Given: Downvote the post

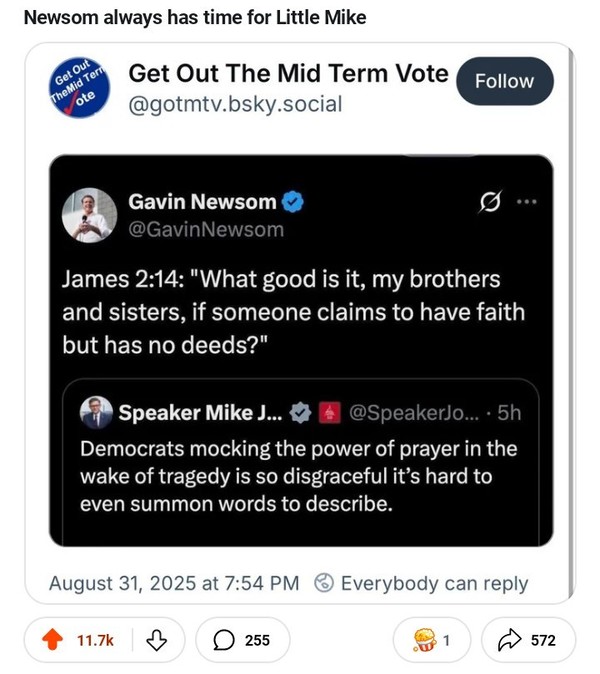Looking at the screenshot, I should [x=155, y=640].
